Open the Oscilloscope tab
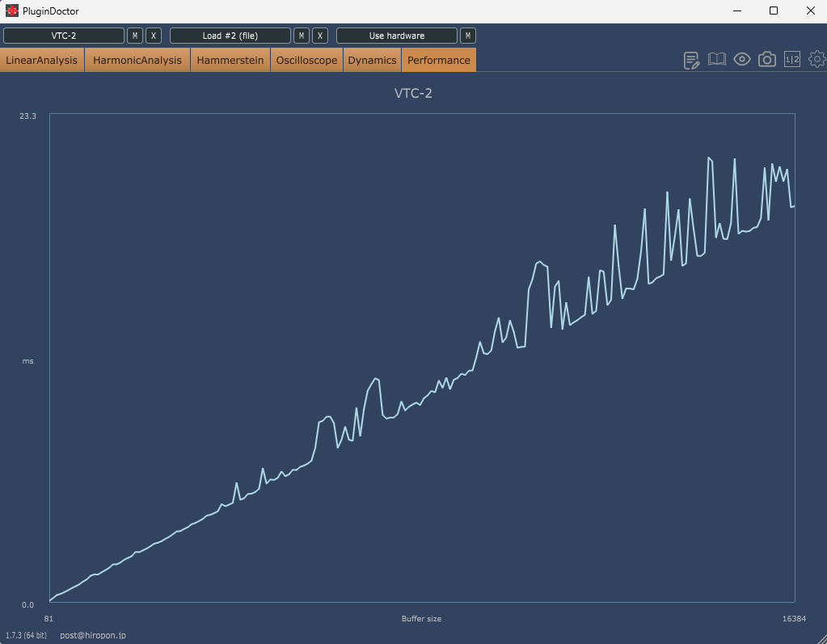Screen dimensions: 827x644 tap(306, 60)
